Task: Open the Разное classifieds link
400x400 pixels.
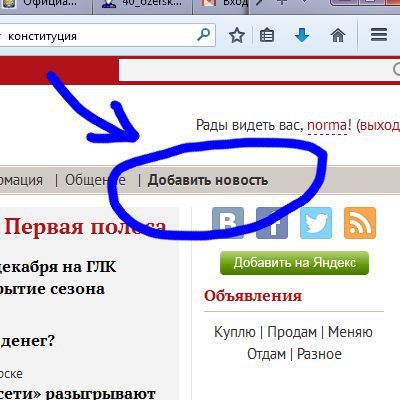Action: pos(319,354)
